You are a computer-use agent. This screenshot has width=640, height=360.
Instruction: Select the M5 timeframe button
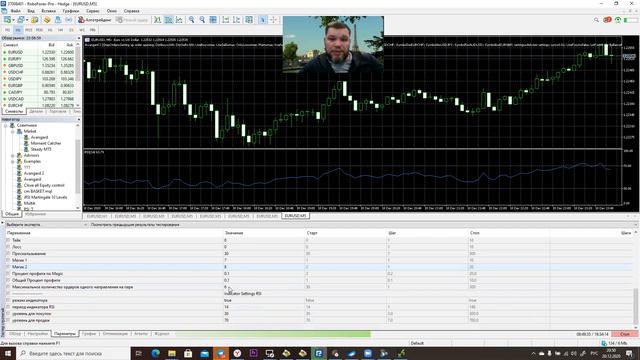pos(18,30)
